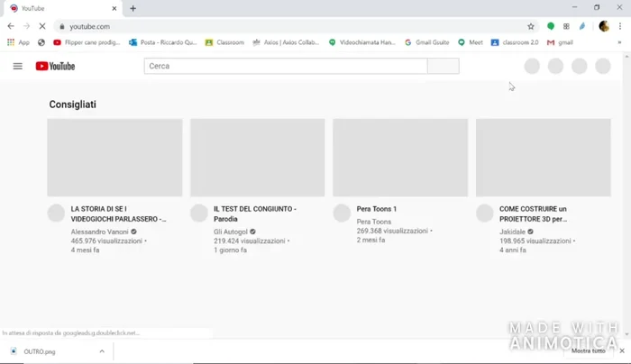Image resolution: width=631 pixels, height=364 pixels.
Task: Open Gmail Gsuite bookmark
Action: pos(427,42)
